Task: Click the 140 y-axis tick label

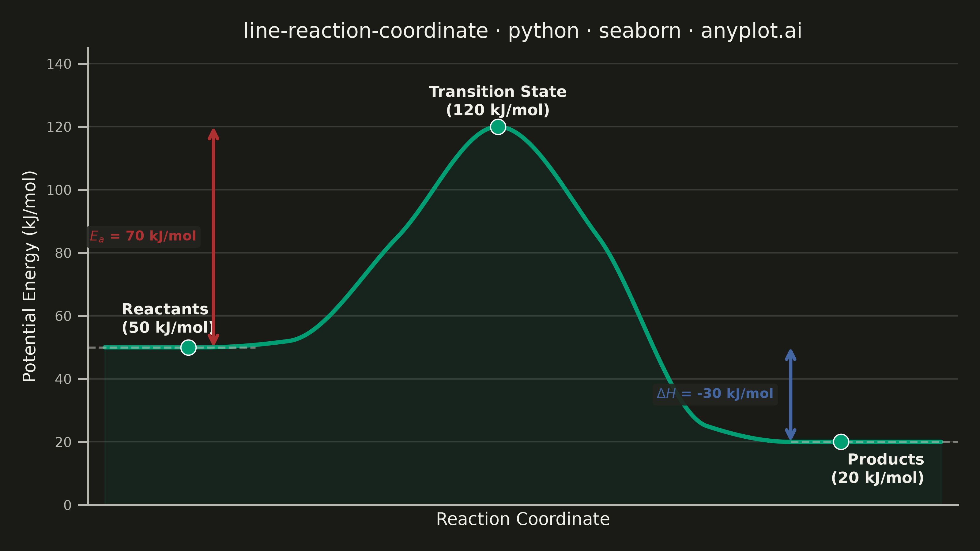Action: (59, 64)
